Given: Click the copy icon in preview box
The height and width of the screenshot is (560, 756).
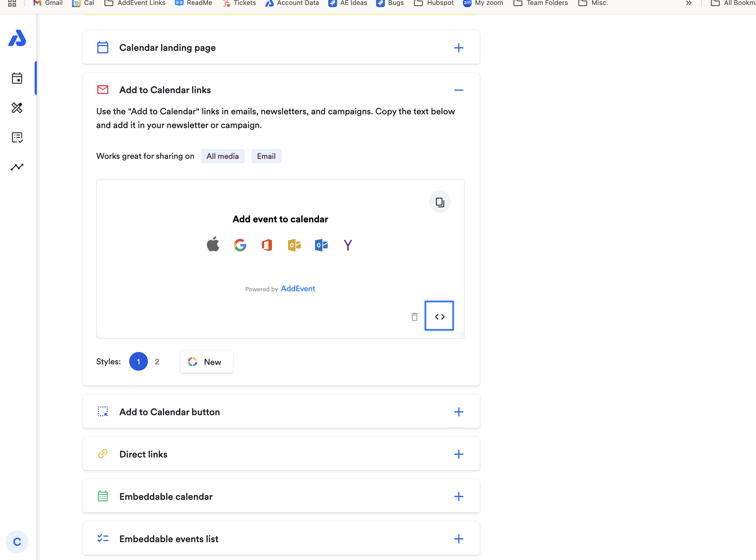Looking at the screenshot, I should point(440,202).
